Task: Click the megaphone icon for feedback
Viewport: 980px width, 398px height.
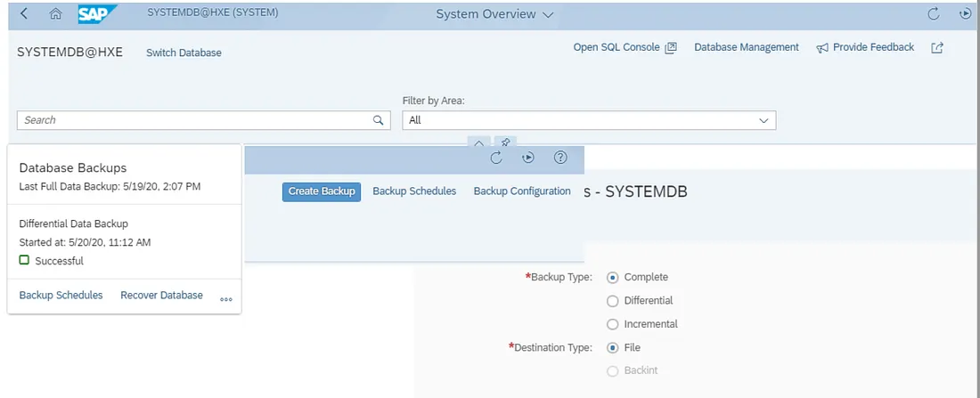Action: [x=822, y=47]
